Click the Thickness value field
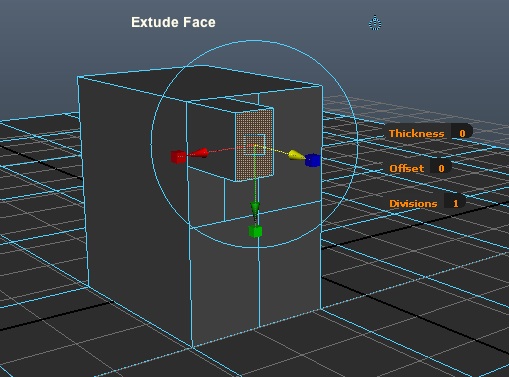509x377 pixels. click(461, 133)
